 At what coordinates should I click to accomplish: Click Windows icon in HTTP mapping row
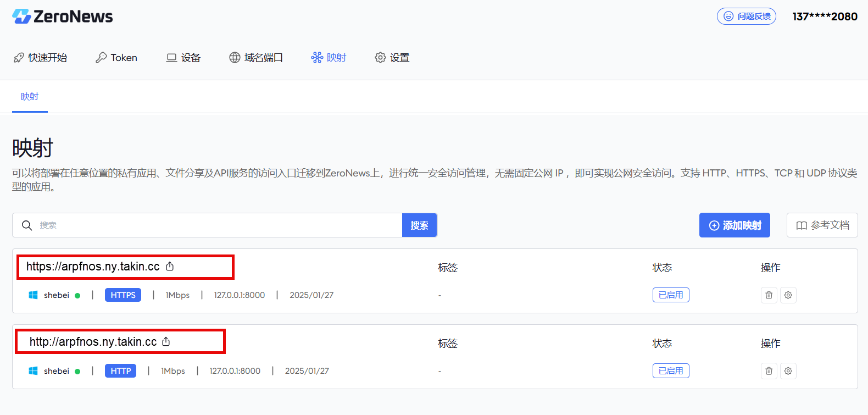[33, 371]
